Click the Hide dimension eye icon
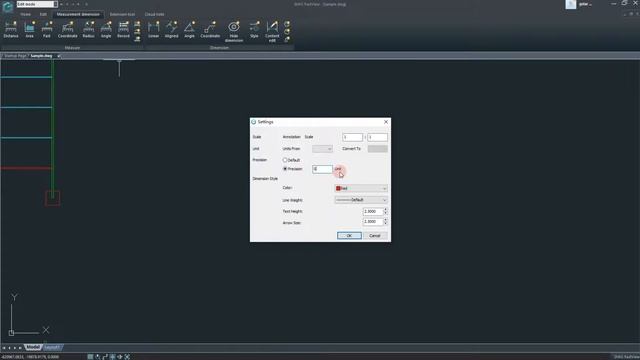This screenshot has width=640, height=360. point(234,27)
